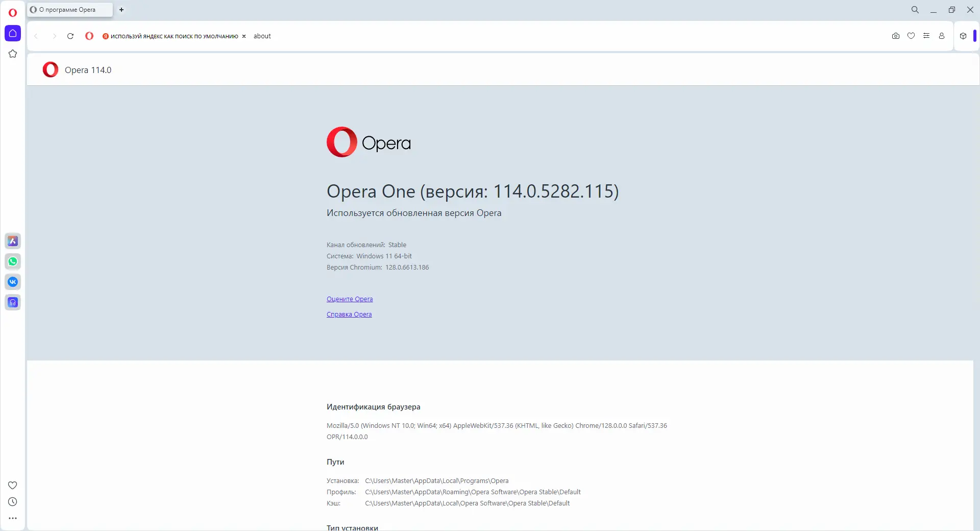Open the music Player in the sidebar
This screenshot has width=980, height=531.
click(13, 302)
